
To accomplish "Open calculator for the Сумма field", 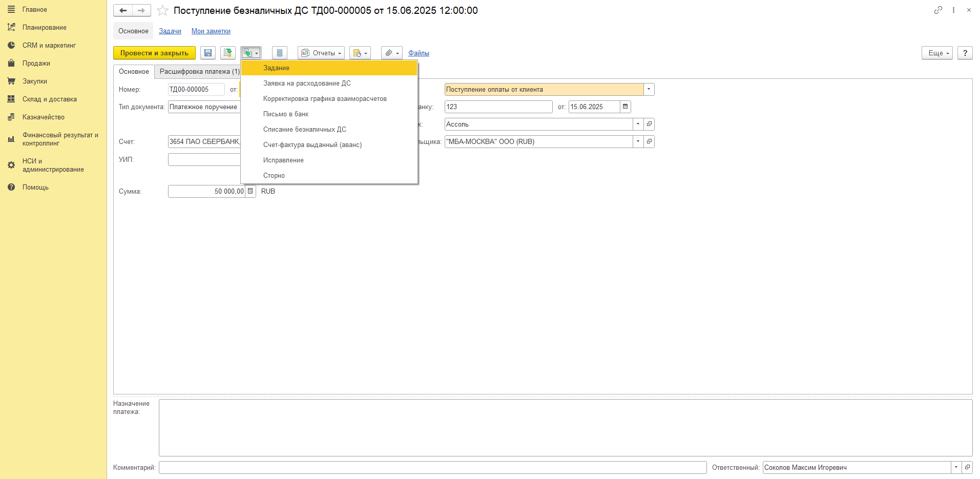I will point(251,191).
